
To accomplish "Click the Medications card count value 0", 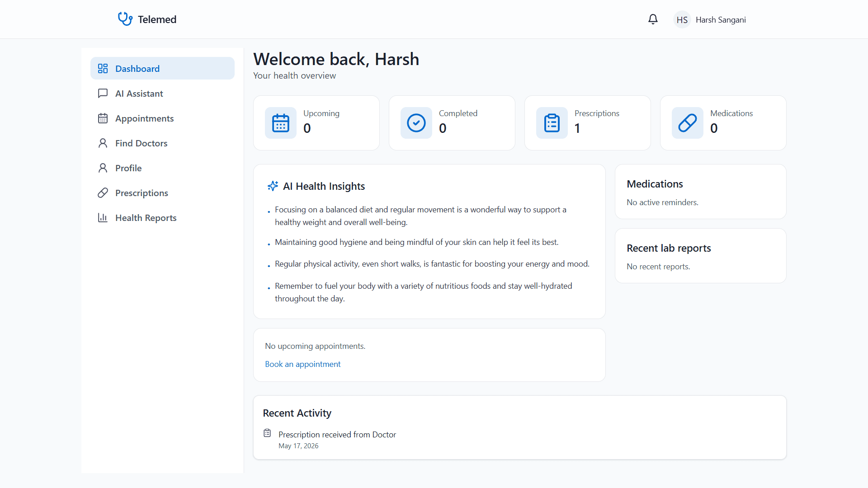I will click(x=714, y=128).
